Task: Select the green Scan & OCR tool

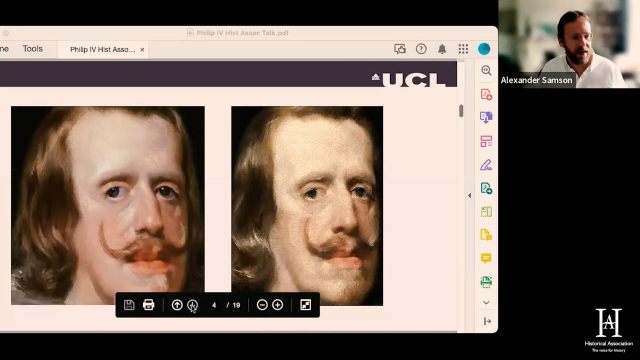Action: 486,282
